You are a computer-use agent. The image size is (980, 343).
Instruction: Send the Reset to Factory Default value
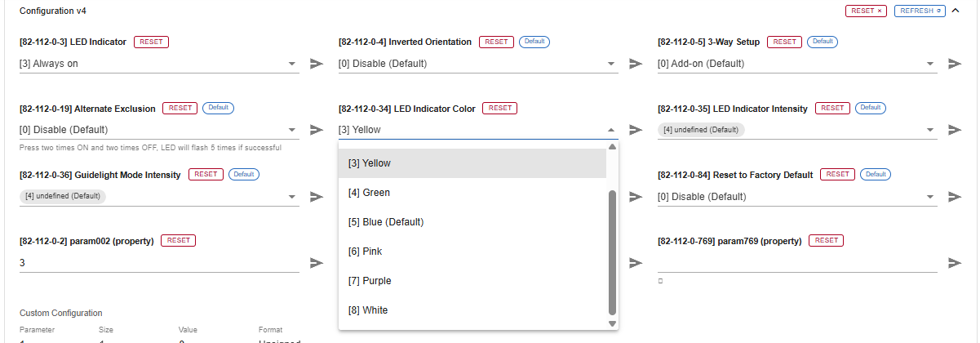(x=954, y=197)
